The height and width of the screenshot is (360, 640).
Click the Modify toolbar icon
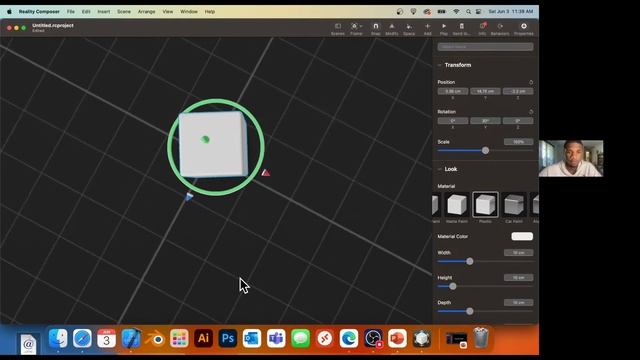tap(391, 29)
